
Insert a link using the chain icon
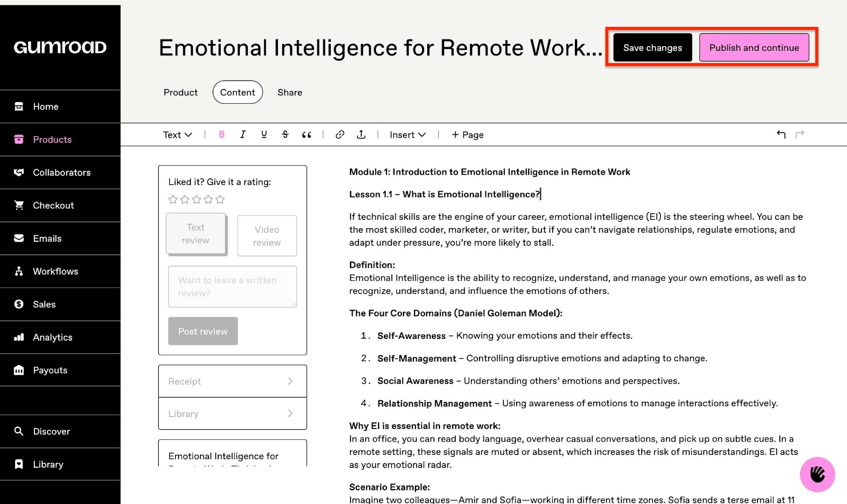[x=340, y=134]
